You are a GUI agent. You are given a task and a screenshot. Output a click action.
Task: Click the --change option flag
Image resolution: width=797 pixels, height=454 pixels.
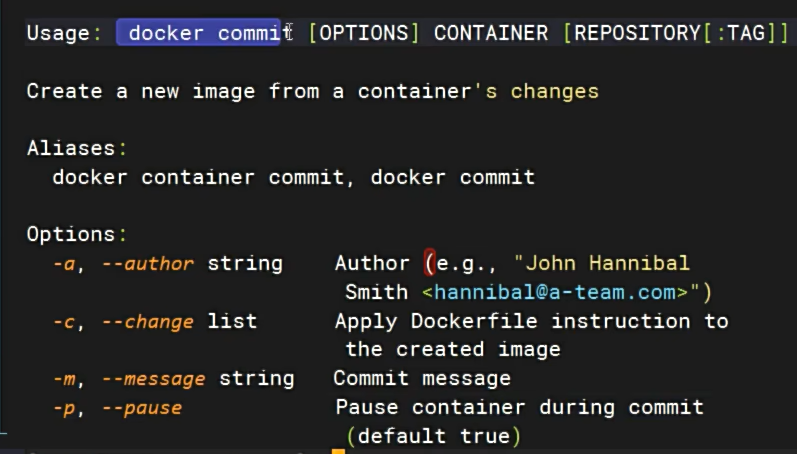click(148, 321)
